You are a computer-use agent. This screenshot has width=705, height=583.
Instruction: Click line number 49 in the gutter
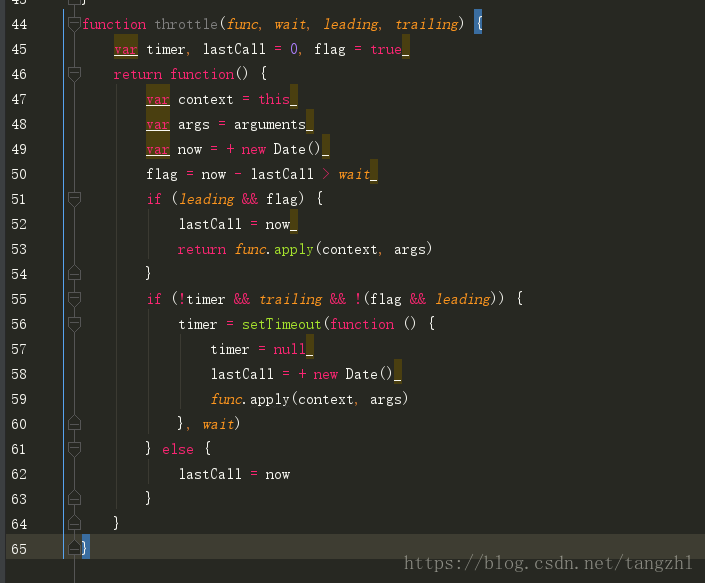tap(19, 149)
